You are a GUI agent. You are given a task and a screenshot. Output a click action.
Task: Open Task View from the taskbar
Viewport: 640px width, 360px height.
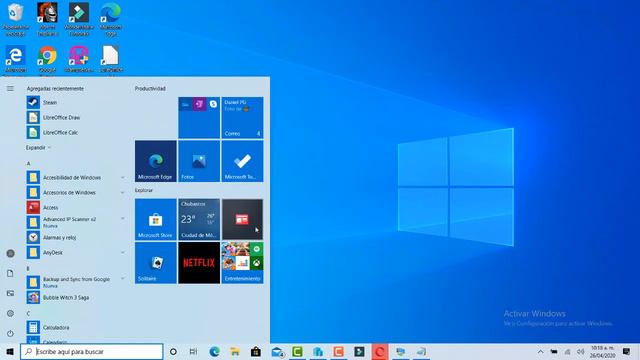click(x=193, y=351)
